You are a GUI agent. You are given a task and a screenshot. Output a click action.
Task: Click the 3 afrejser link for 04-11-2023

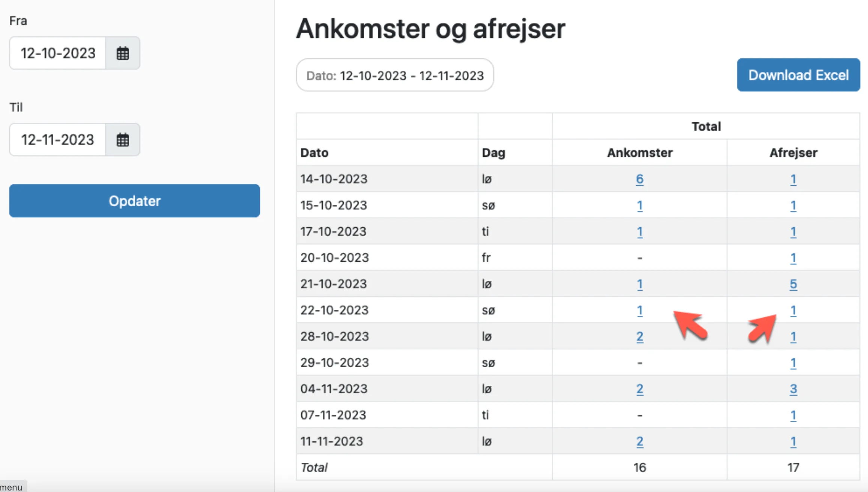coord(793,389)
